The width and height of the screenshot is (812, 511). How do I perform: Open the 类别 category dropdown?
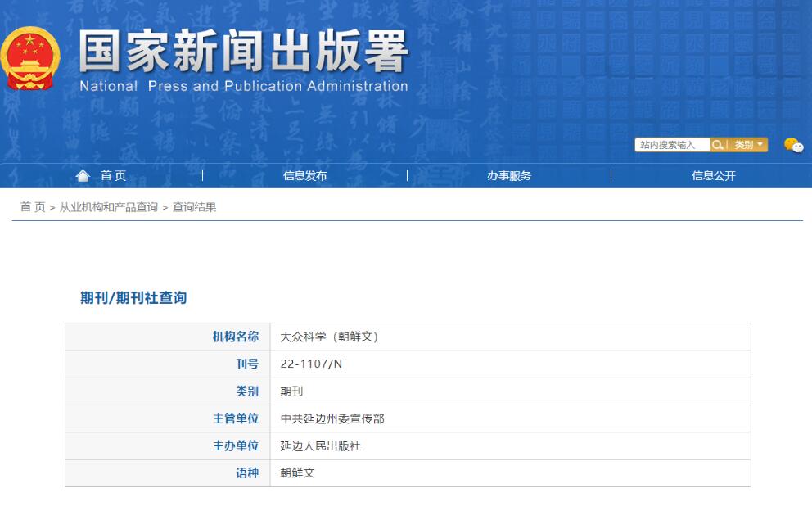(x=744, y=144)
